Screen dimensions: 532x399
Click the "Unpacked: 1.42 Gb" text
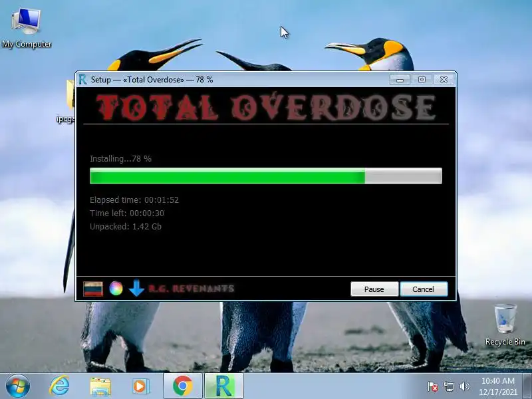tap(126, 226)
